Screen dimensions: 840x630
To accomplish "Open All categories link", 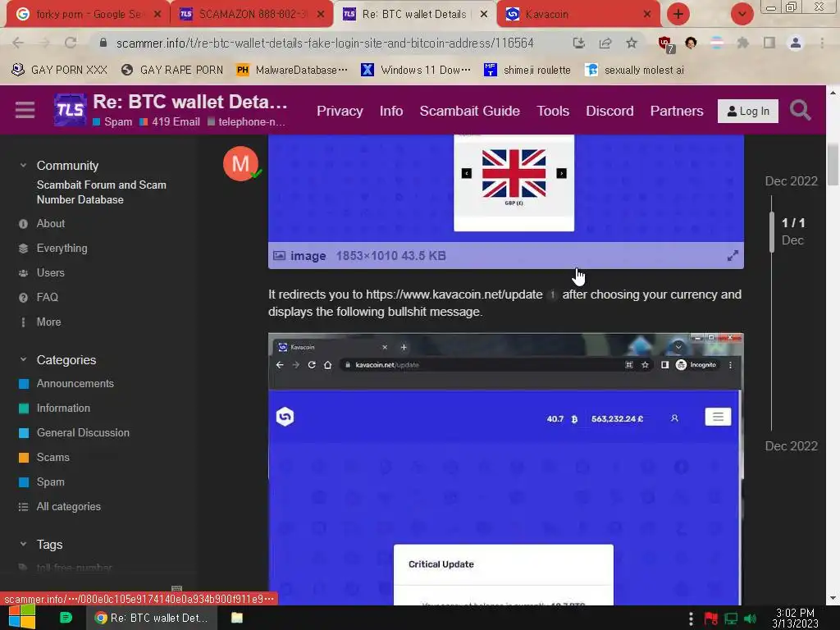I will 69,507.
